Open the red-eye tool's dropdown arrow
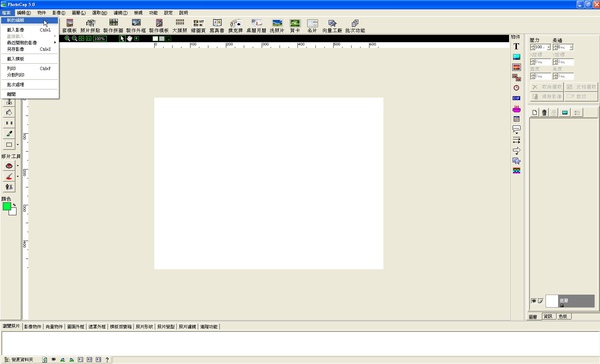This screenshot has height=364, width=600. [18, 166]
